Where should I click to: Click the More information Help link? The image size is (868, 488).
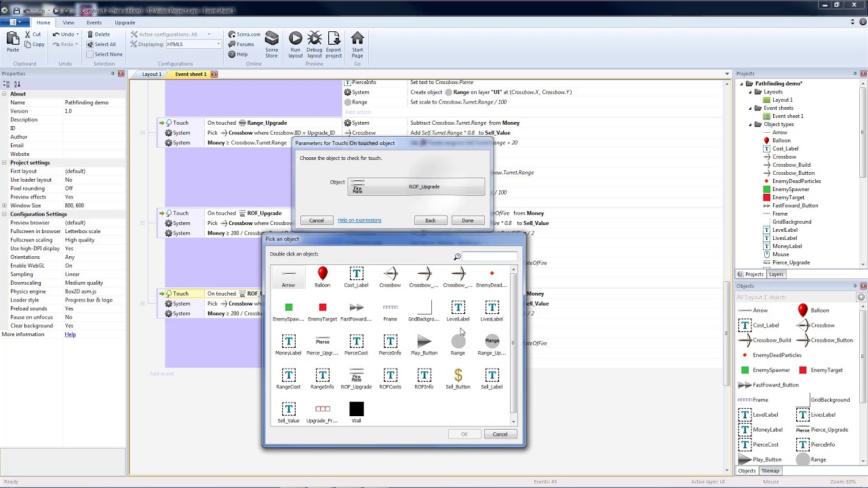pyautogui.click(x=70, y=334)
